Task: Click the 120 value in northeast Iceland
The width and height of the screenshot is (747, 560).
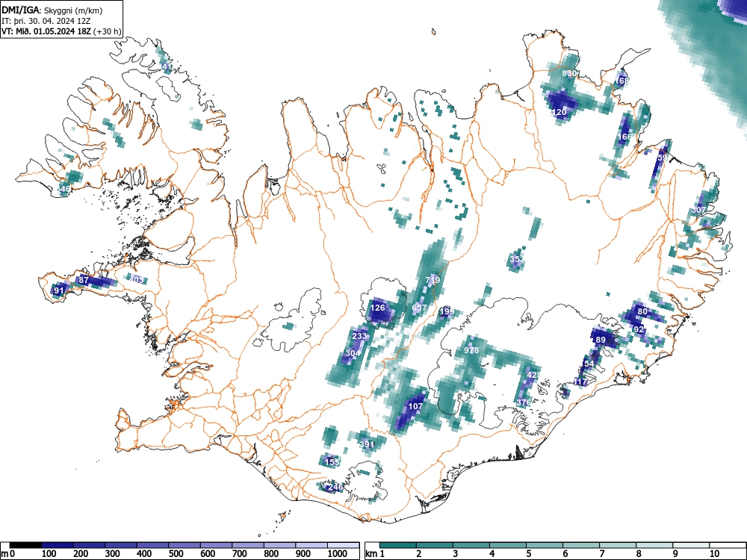Action: point(559,113)
